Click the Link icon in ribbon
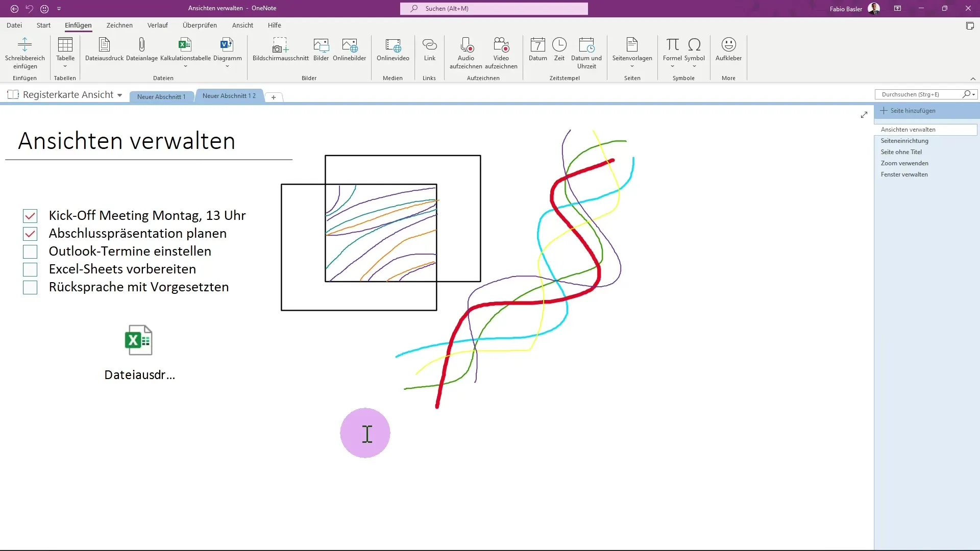The image size is (980, 551). coord(430,45)
